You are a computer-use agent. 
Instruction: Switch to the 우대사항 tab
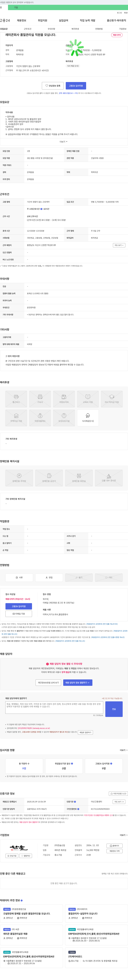click(x=51, y=29)
